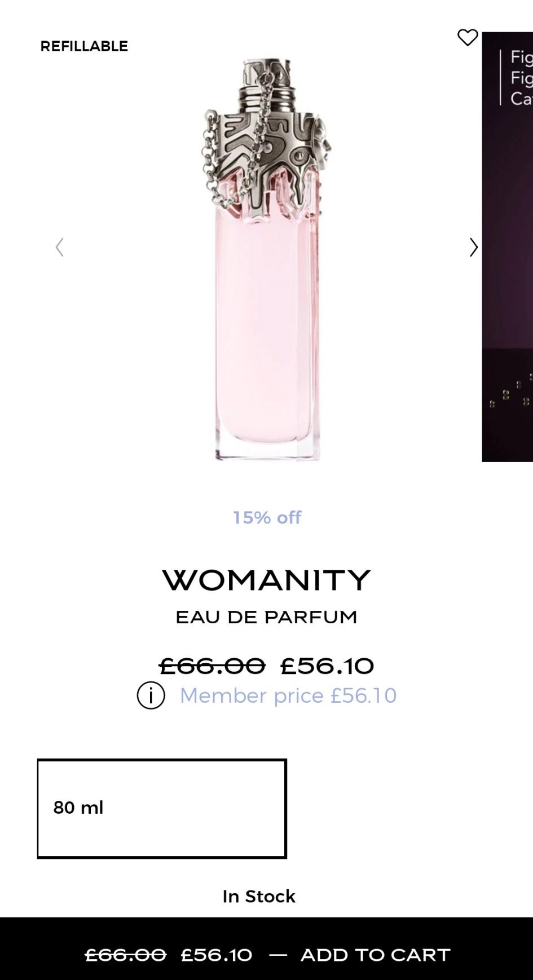Click the Eau de Parfum subtitle
This screenshot has width=533, height=980.
(266, 617)
